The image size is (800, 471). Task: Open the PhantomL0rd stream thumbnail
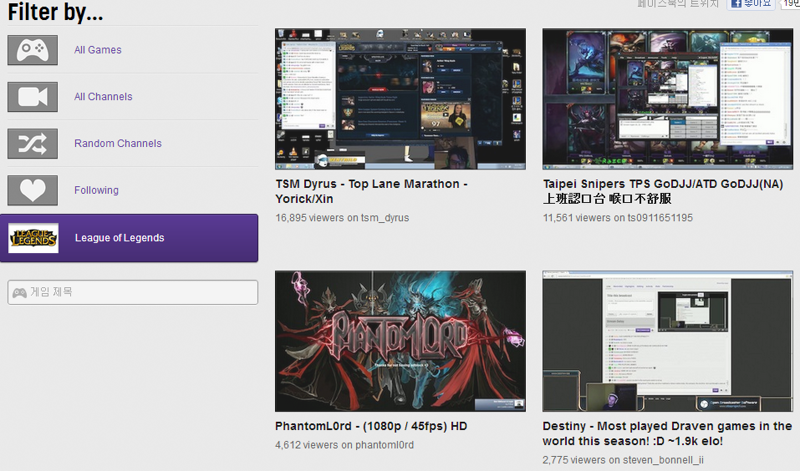point(401,341)
